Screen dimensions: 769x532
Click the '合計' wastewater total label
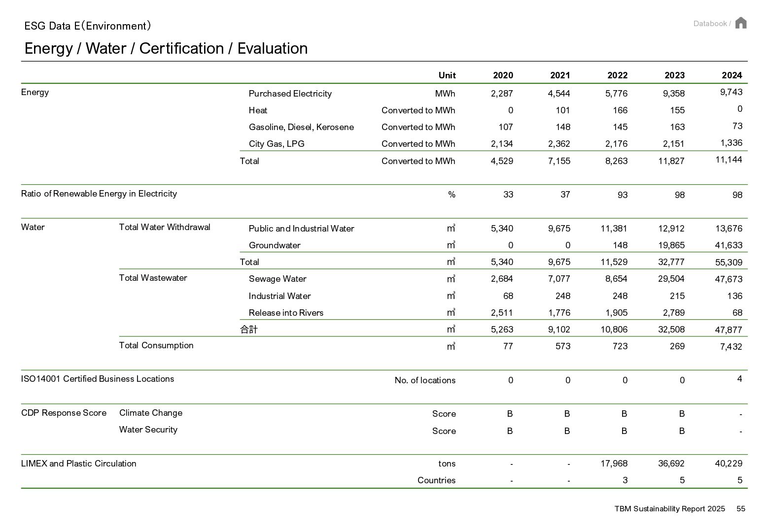point(249,330)
